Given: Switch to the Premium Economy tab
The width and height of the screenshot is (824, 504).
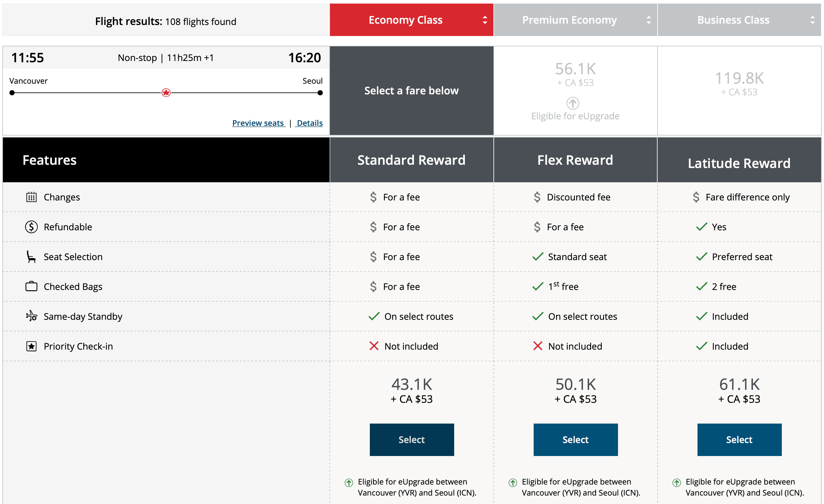Looking at the screenshot, I should (569, 20).
